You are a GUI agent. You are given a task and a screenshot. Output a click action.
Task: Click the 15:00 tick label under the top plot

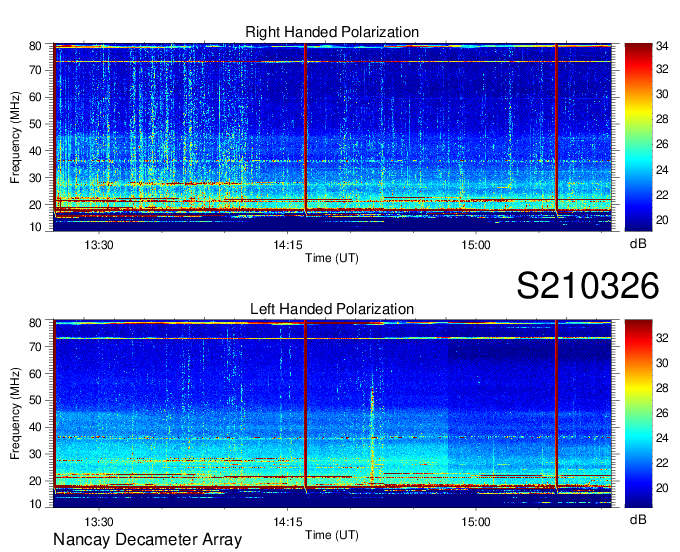[x=476, y=245]
